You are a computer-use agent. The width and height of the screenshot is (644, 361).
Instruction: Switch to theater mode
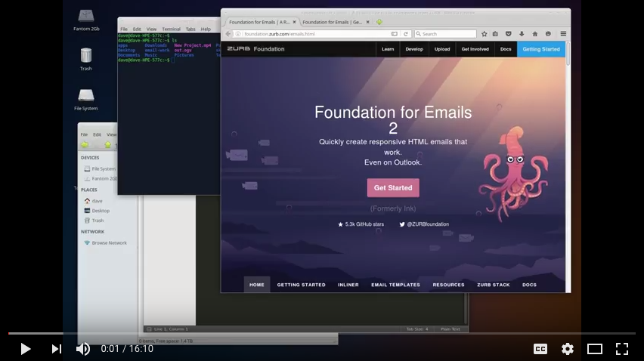(x=594, y=349)
